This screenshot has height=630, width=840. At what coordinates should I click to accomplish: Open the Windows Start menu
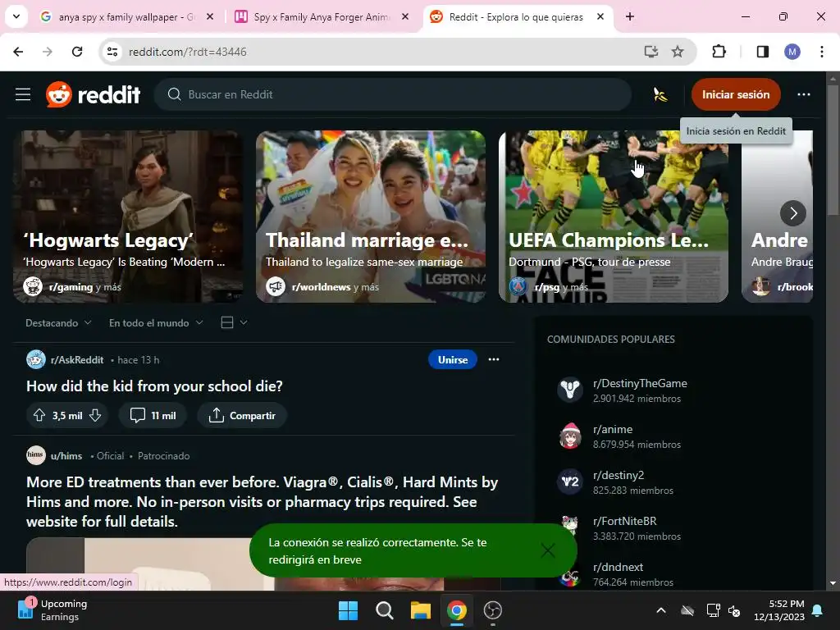tap(348, 610)
